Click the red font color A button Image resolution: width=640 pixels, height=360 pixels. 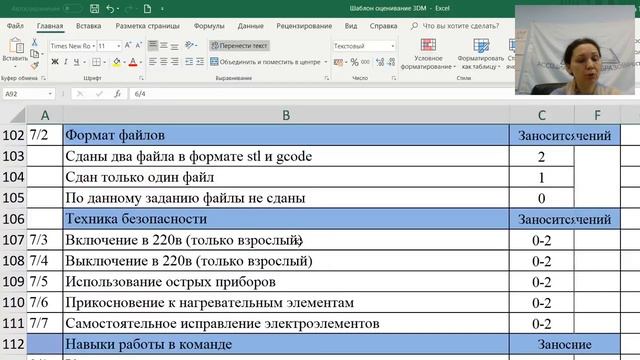click(x=133, y=62)
